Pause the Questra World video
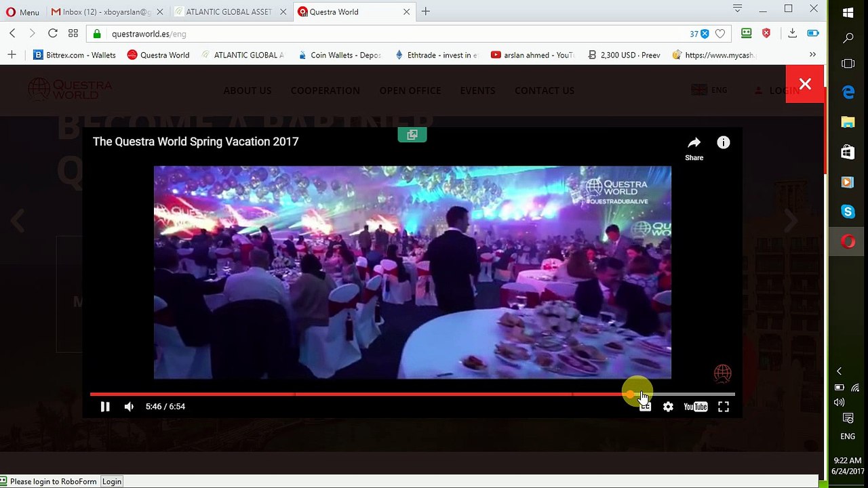This screenshot has width=868, height=488. click(105, 407)
